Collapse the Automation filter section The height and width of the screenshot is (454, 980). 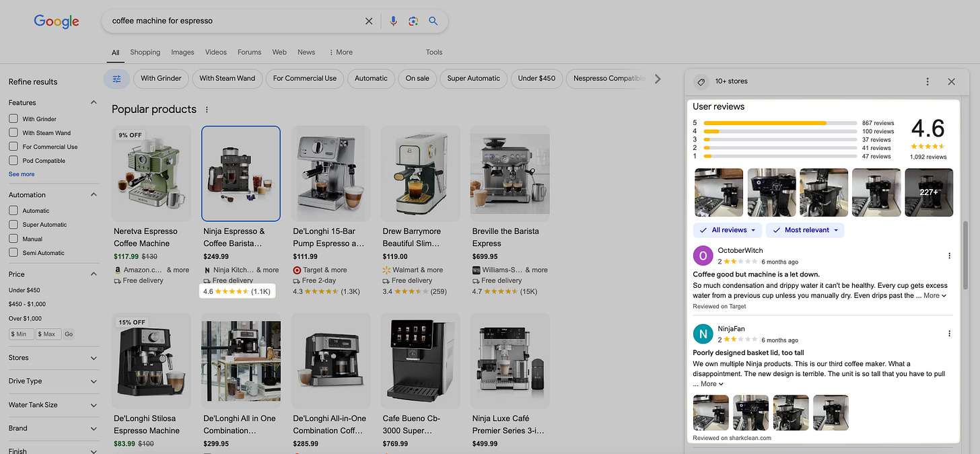(94, 194)
